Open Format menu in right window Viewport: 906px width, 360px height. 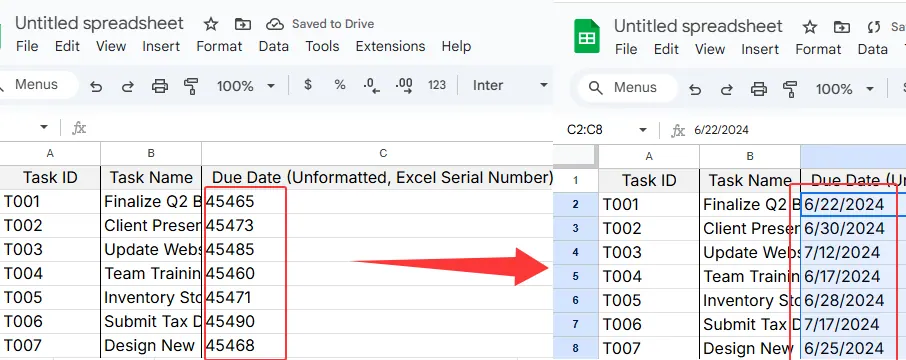(x=819, y=50)
